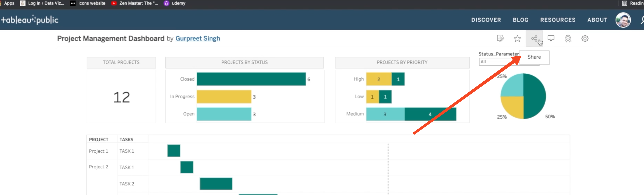
Task: Select Project 2 TASK 1 label
Action: (127, 167)
